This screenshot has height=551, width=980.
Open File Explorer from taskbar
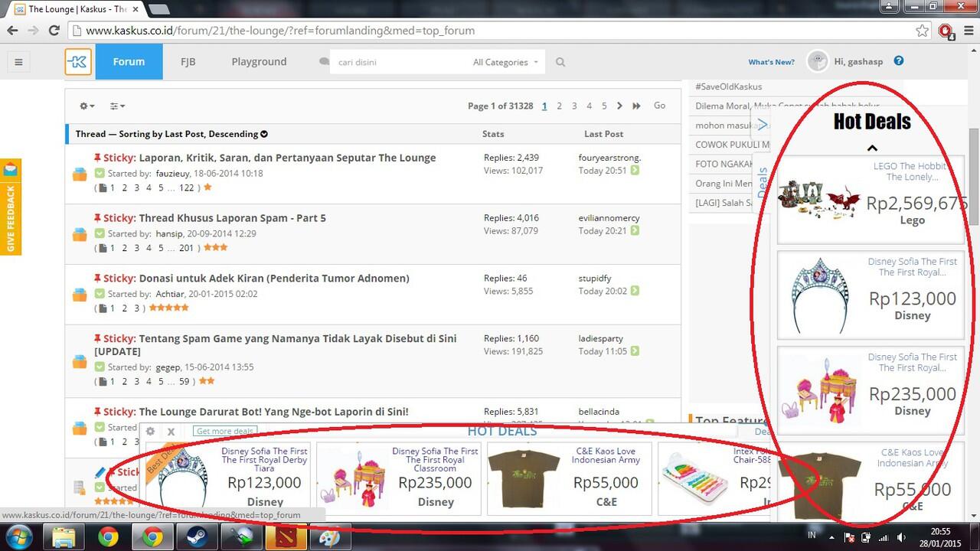coord(64,537)
